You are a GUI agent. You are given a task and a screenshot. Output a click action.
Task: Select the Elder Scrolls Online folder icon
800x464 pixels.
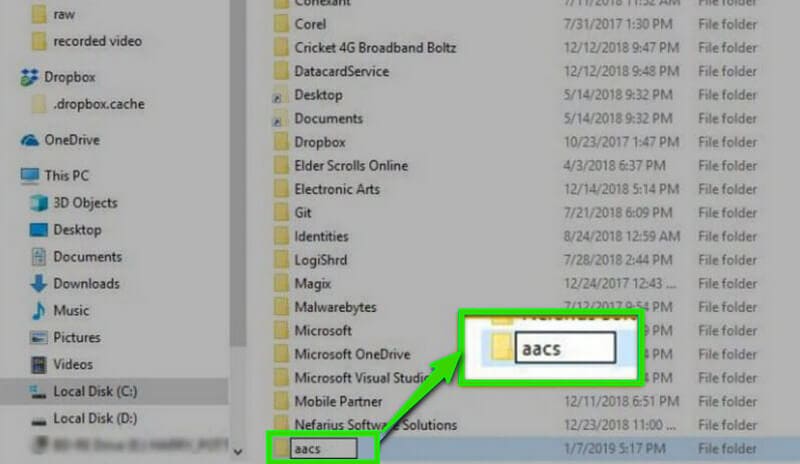281,165
